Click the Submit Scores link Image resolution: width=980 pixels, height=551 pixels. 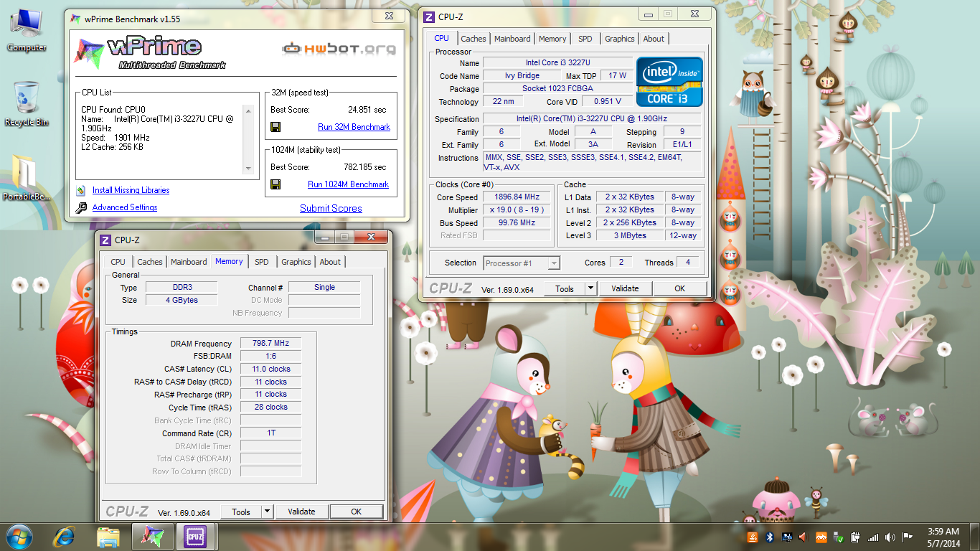tap(331, 209)
